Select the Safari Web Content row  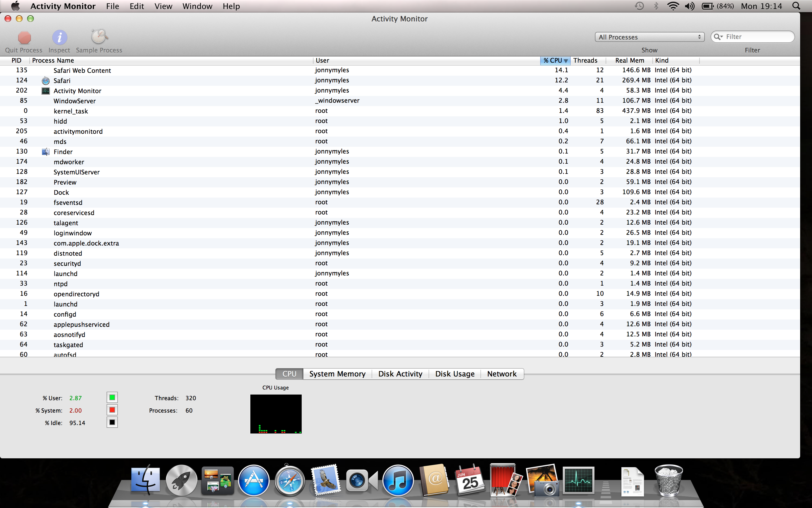pyautogui.click(x=400, y=70)
